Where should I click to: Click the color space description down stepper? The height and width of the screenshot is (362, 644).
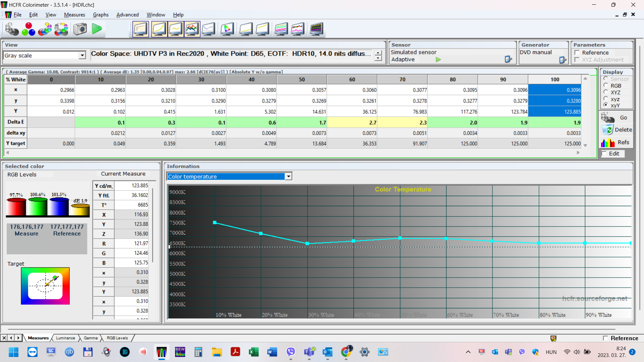[x=378, y=58]
